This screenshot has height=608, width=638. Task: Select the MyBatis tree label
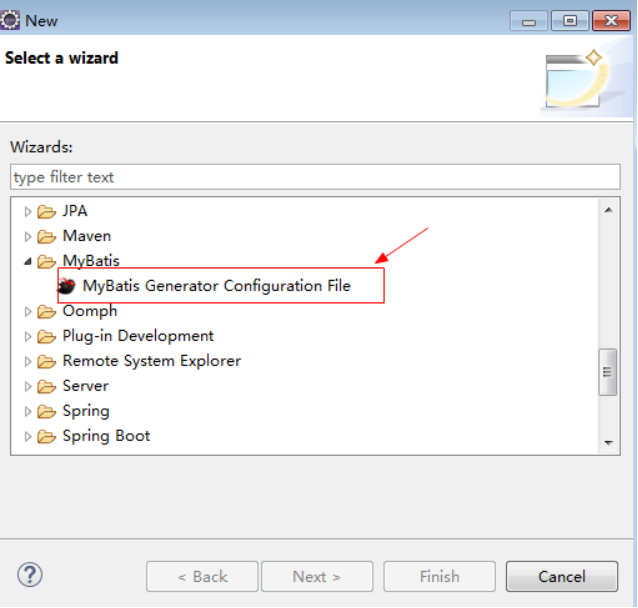point(91,261)
